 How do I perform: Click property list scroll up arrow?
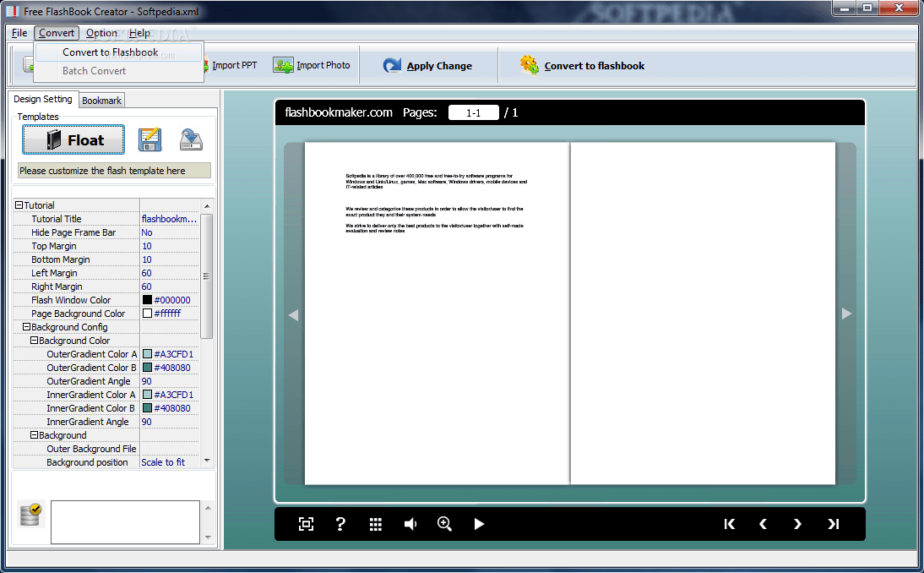pyautogui.click(x=207, y=205)
